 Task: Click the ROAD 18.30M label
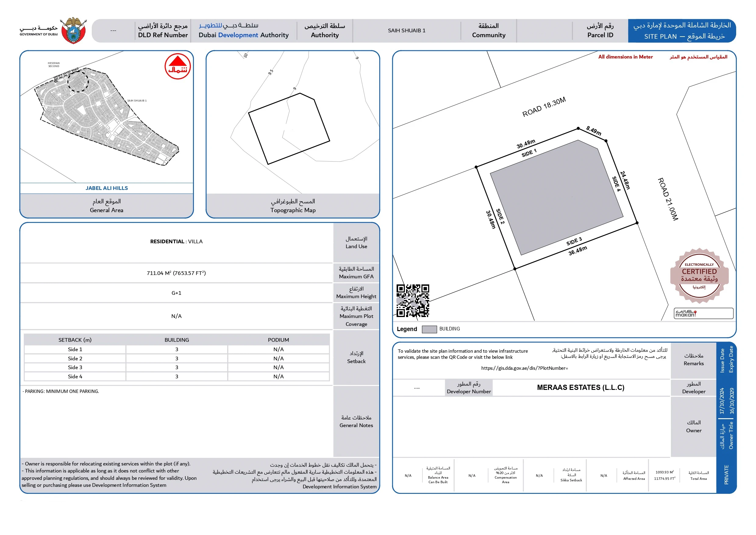tap(544, 107)
